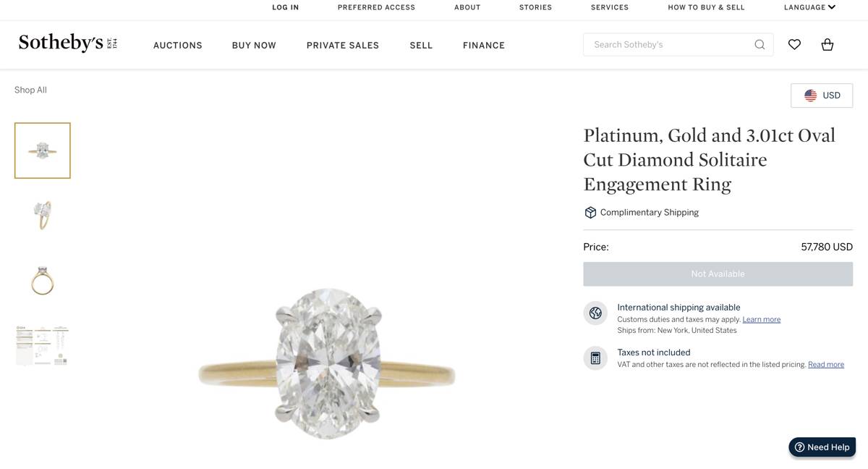This screenshot has width=868, height=469.
Task: Open the shopping bag icon
Action: pos(827,45)
